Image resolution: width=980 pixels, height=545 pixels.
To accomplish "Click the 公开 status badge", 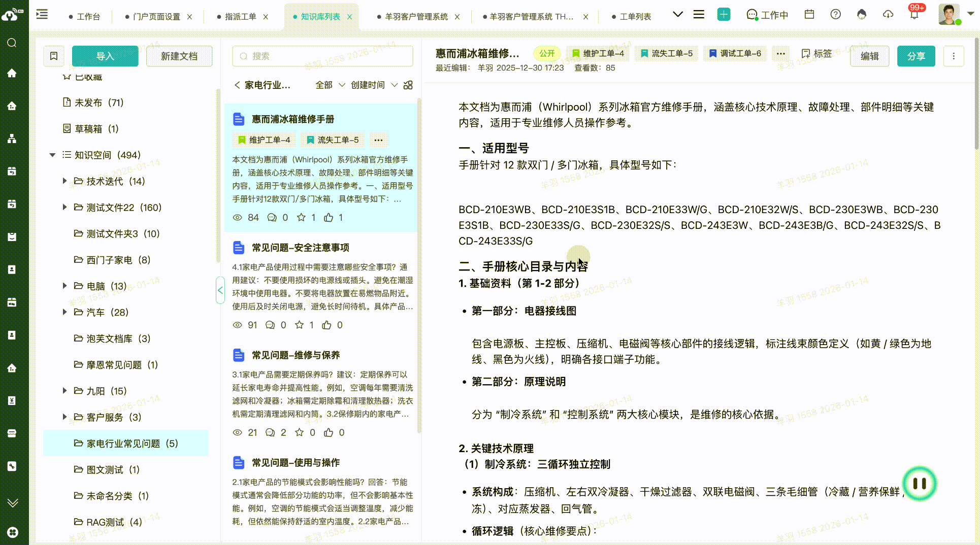I will 547,53.
